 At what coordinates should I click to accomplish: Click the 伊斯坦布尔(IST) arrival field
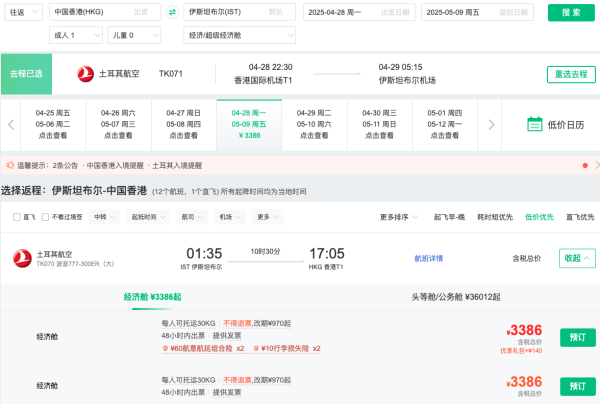click(240, 12)
